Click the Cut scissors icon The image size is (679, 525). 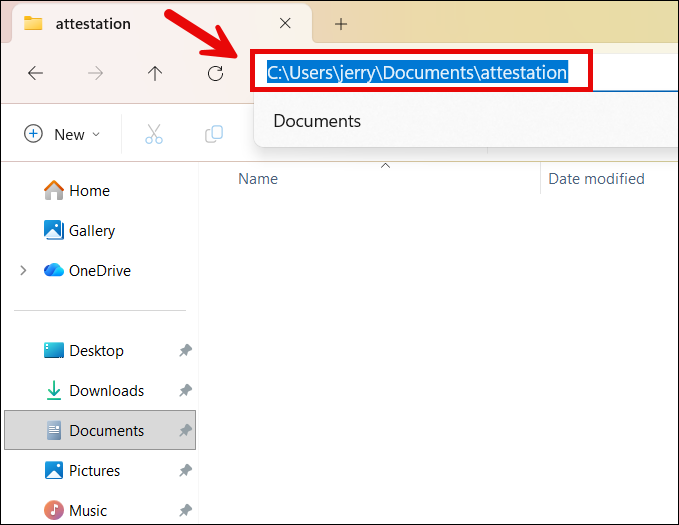coord(153,134)
